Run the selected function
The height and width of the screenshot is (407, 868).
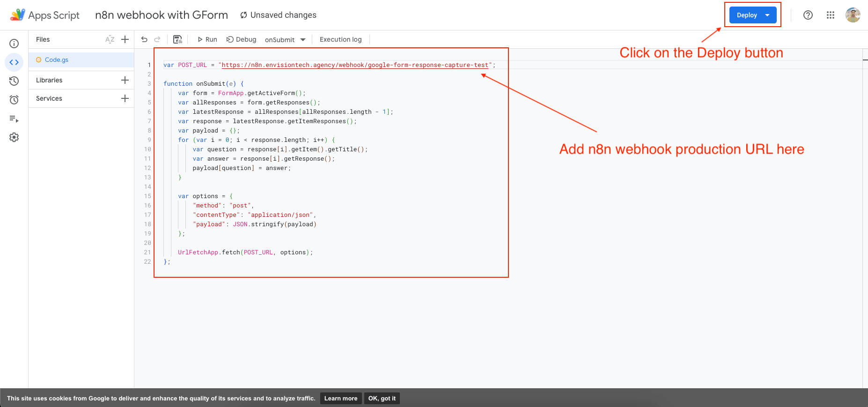(x=207, y=39)
